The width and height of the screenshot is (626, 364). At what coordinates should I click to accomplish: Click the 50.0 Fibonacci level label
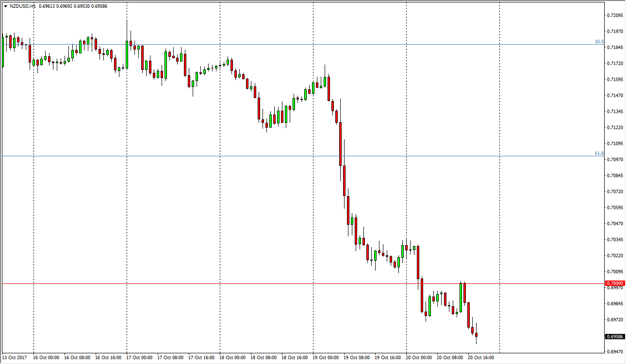[x=599, y=42]
